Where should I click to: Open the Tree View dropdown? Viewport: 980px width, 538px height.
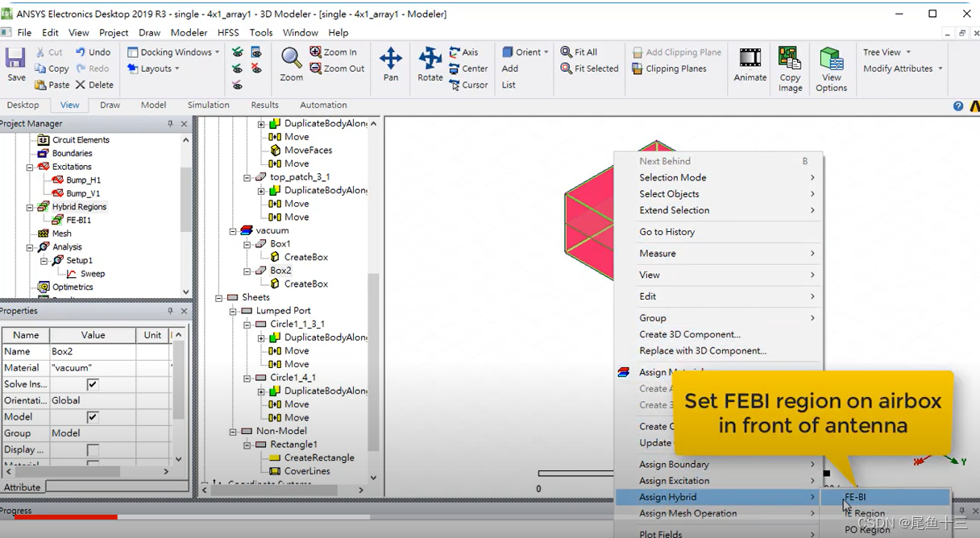[x=887, y=52]
